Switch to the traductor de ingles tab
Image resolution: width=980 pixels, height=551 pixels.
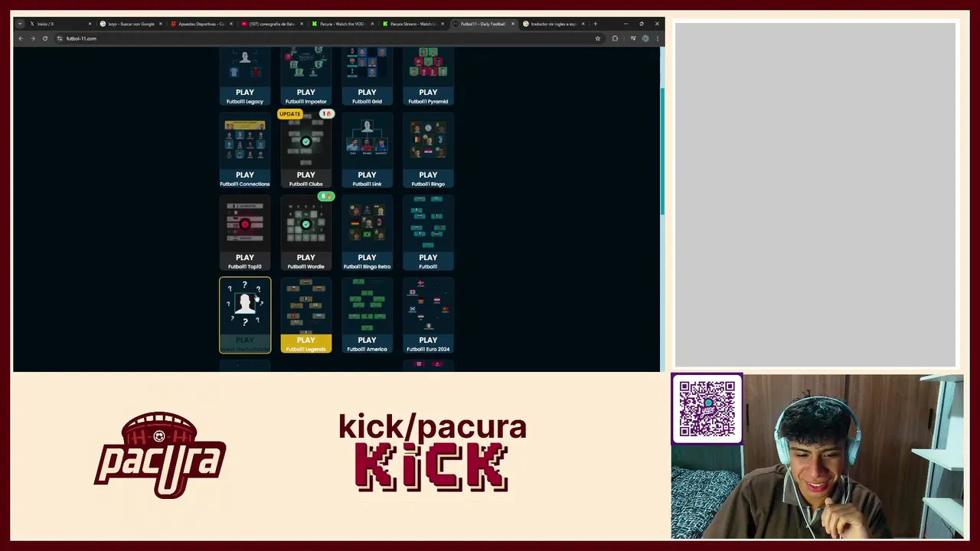554,24
